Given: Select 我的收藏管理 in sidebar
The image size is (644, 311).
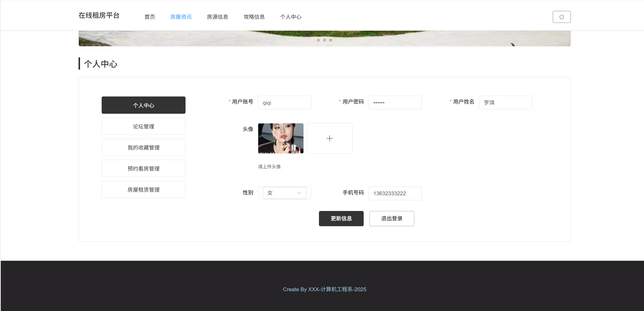Looking at the screenshot, I should (143, 147).
